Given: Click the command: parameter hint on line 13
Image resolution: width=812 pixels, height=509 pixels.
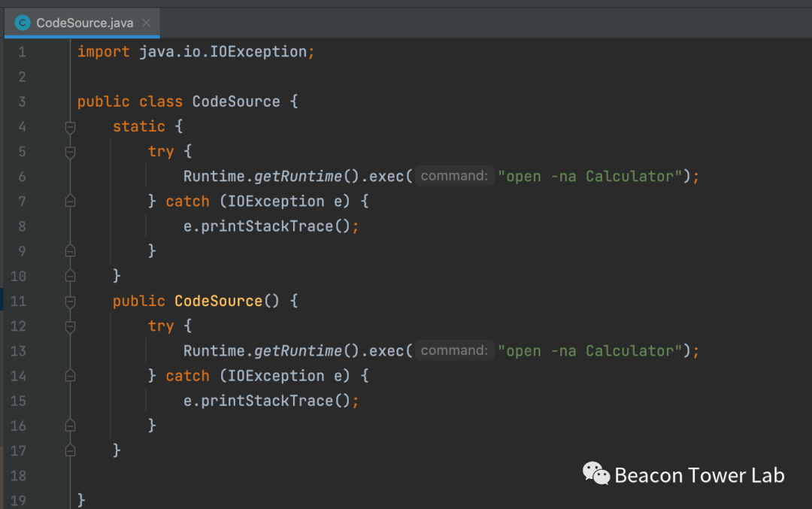Looking at the screenshot, I should point(454,350).
